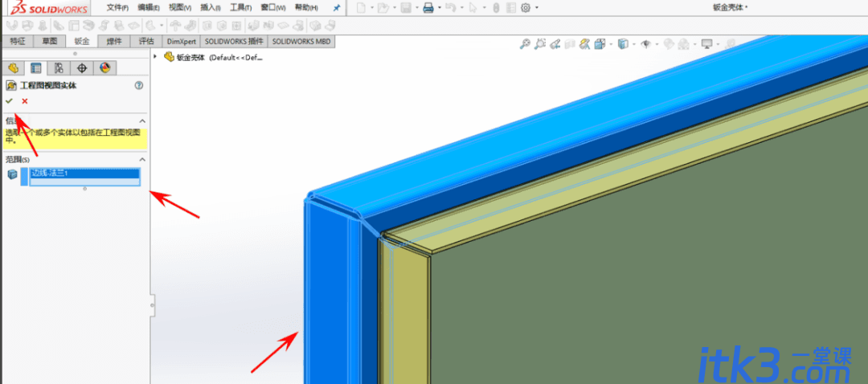
Task: Open DimXpertManager crosshair tab
Action: 82,68
